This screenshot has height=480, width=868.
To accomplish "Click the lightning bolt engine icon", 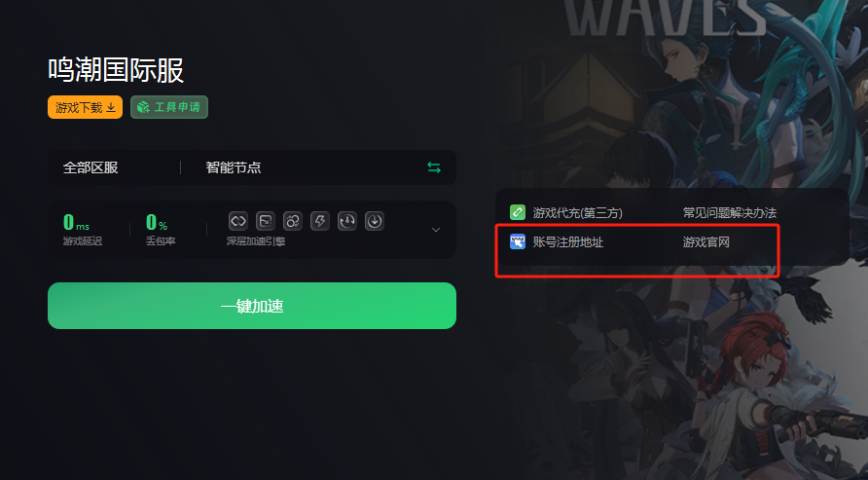I will pyautogui.click(x=320, y=221).
